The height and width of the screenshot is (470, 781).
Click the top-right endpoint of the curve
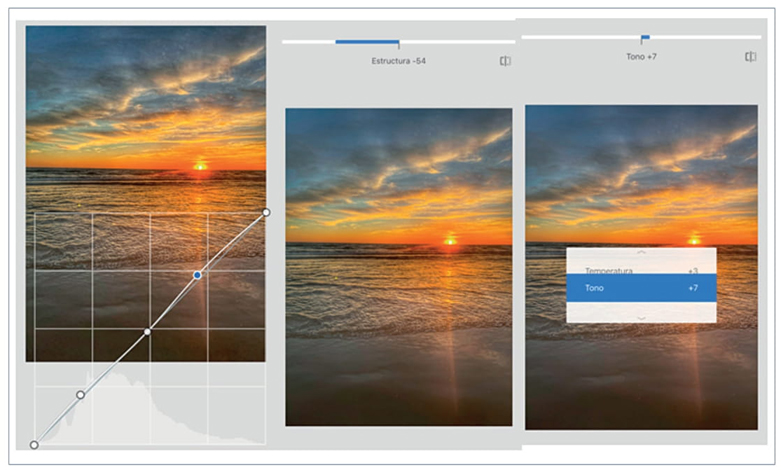(265, 212)
